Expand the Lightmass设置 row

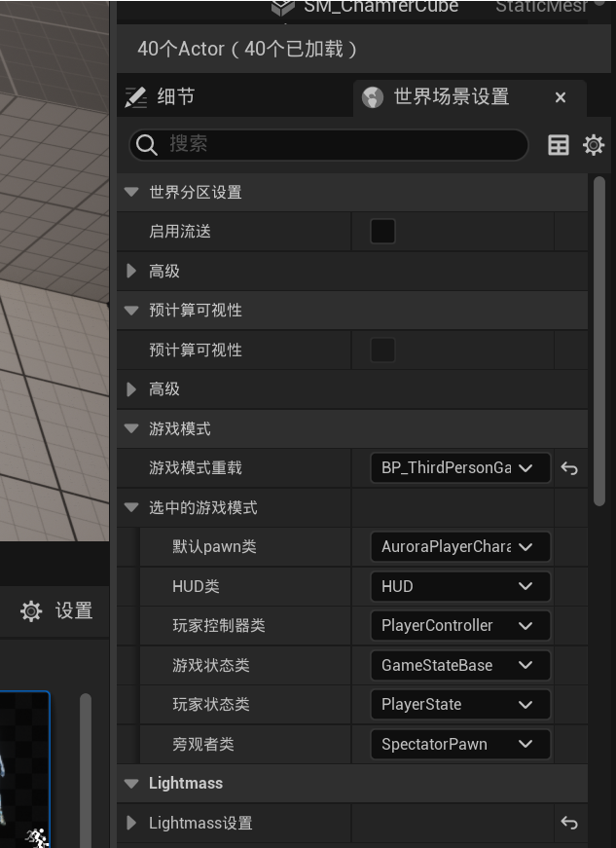point(131,824)
